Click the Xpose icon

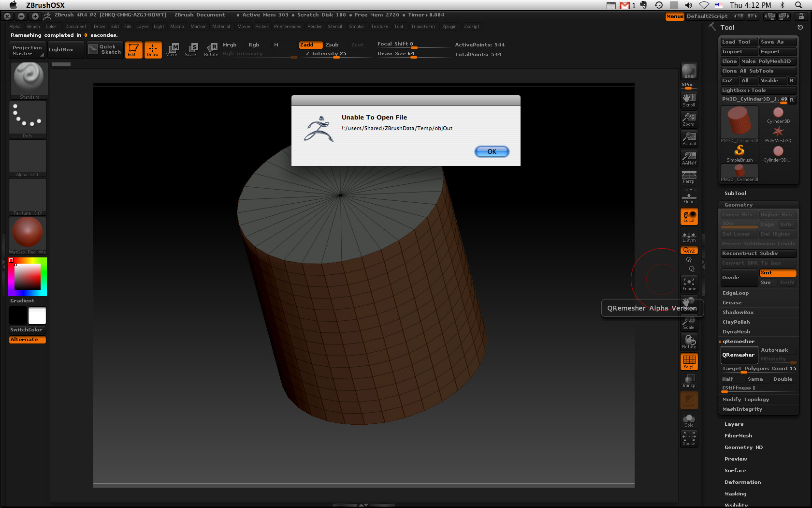pos(689,439)
